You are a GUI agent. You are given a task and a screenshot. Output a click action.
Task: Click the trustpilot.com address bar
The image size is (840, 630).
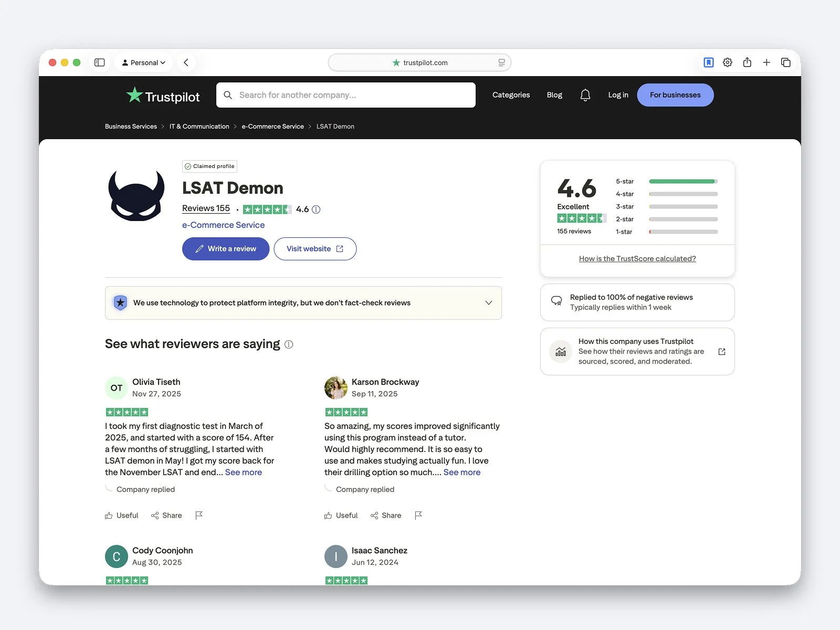coord(419,62)
